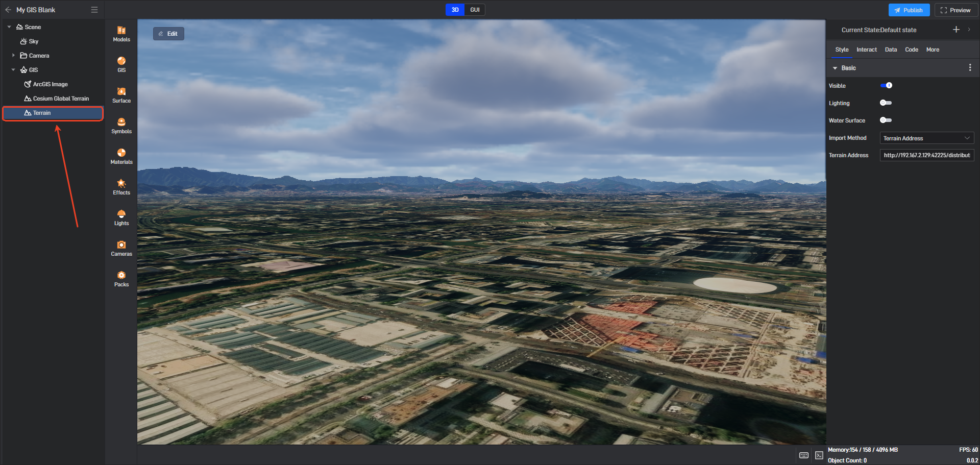Open the Packs asset panel
Image resolution: width=980 pixels, height=465 pixels.
121,279
